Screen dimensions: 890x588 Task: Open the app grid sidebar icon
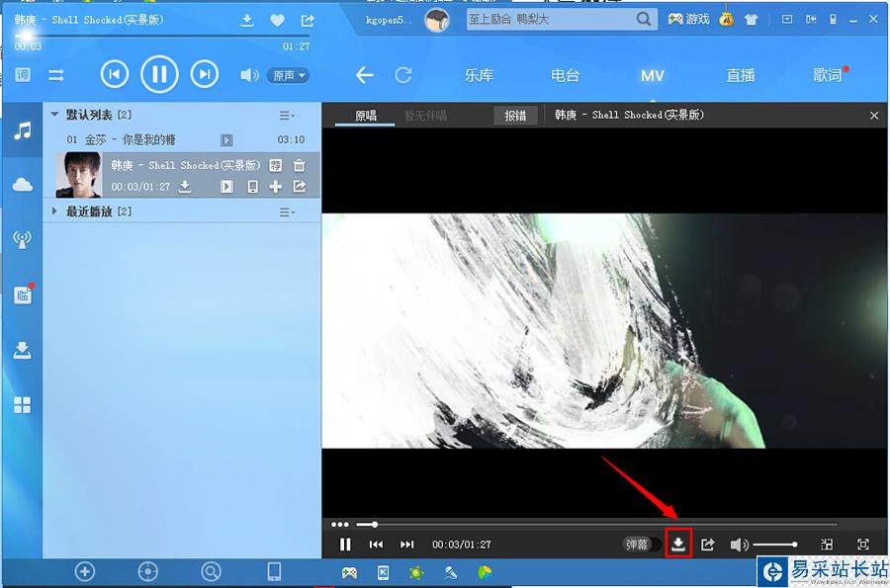point(22,405)
